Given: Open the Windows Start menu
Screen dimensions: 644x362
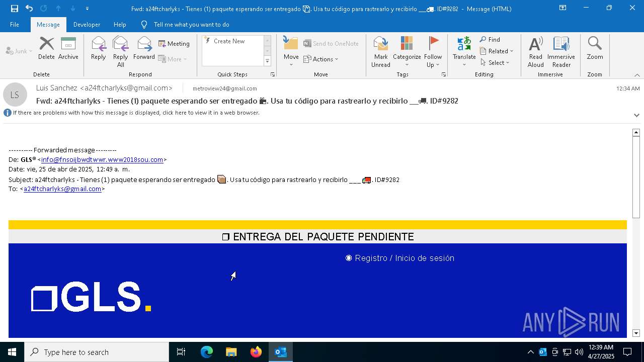Looking at the screenshot, I should coord(12,352).
